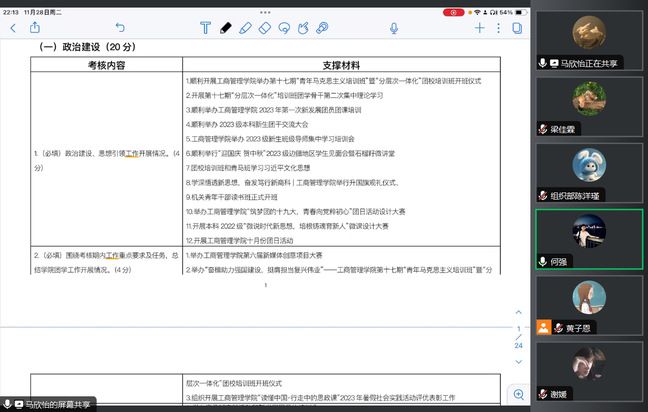Go to previous page using up chevron
Viewport: 648px width, 412px height.
click(518, 310)
